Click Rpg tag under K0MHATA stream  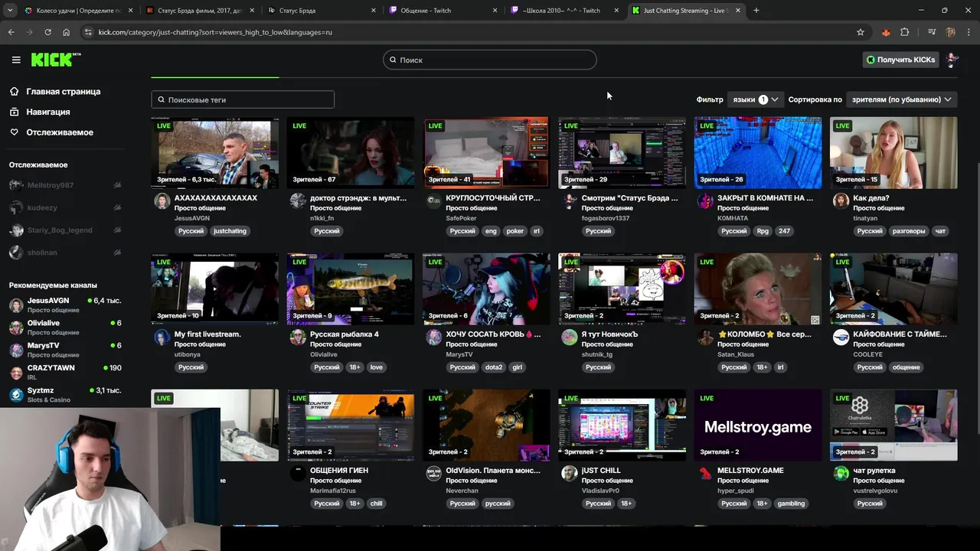(x=762, y=231)
